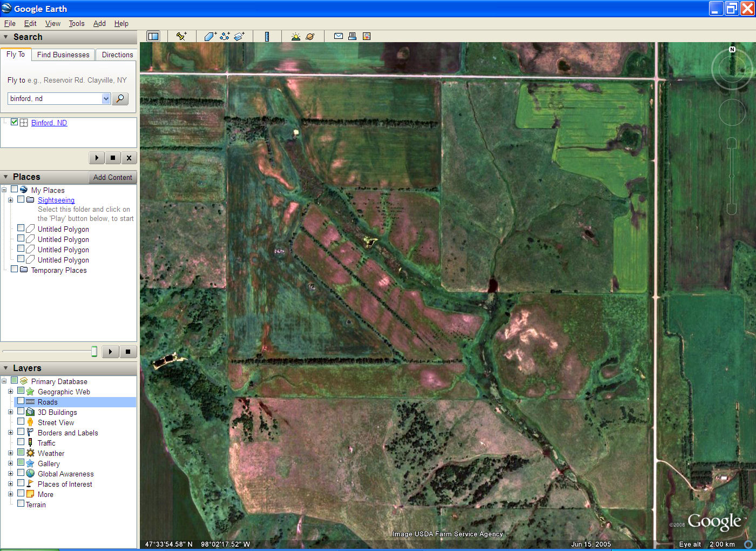Viewport: 756px width, 551px height.
Task: Check the first Untitled Polygon checkbox
Action: point(21,229)
